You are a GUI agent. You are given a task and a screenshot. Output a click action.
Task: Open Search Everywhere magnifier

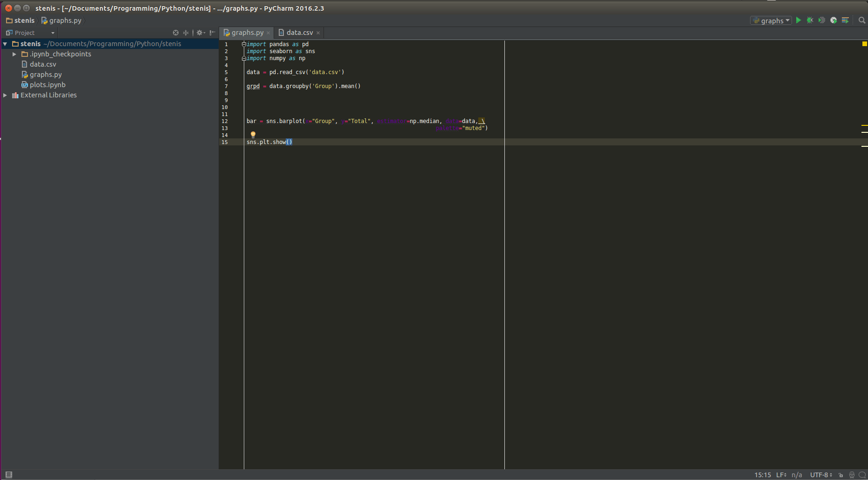862,21
